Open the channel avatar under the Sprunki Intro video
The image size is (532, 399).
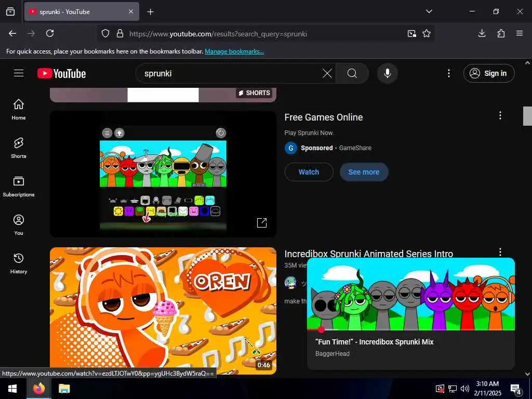point(290,282)
